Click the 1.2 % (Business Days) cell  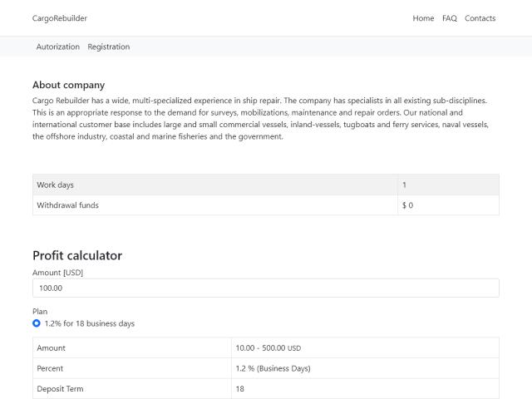(x=365, y=368)
